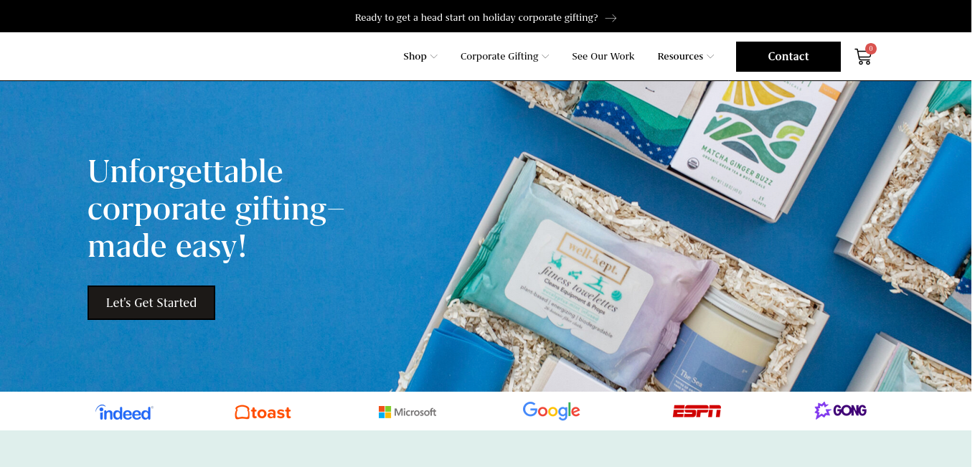The height and width of the screenshot is (467, 980).
Task: Select Corporate Gifting in navigation
Action: click(x=499, y=56)
